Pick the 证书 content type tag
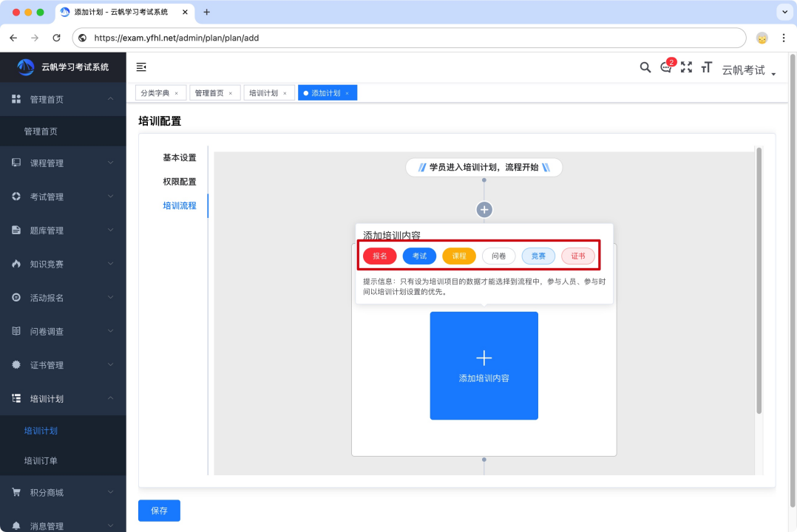 click(x=578, y=256)
